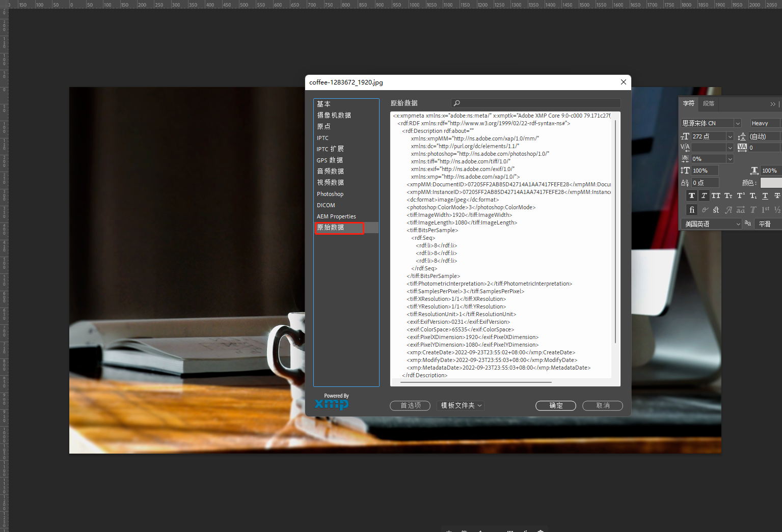Click the anti-aliasing (aa) icon

pos(748,223)
